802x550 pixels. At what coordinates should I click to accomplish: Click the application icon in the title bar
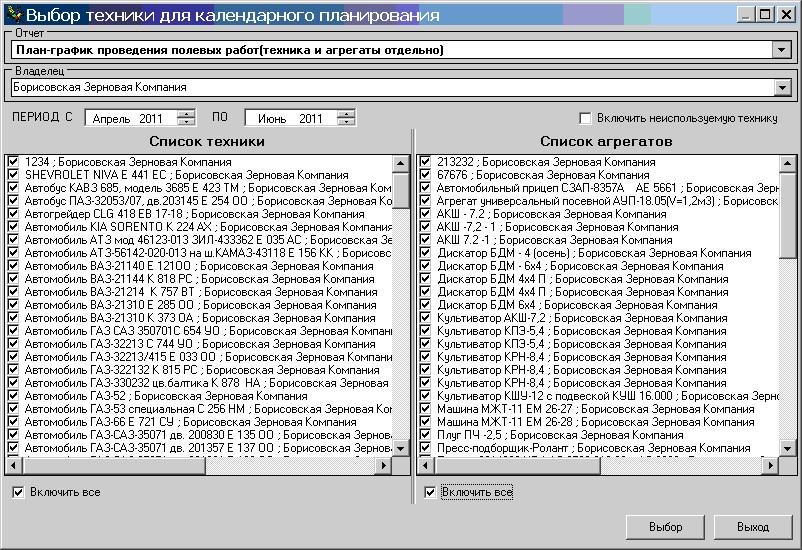tap(12, 15)
